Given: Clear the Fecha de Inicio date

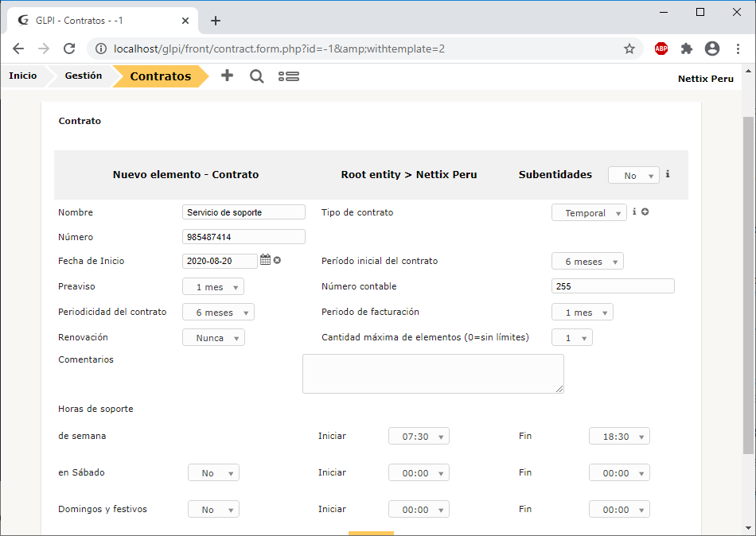Looking at the screenshot, I should (278, 260).
